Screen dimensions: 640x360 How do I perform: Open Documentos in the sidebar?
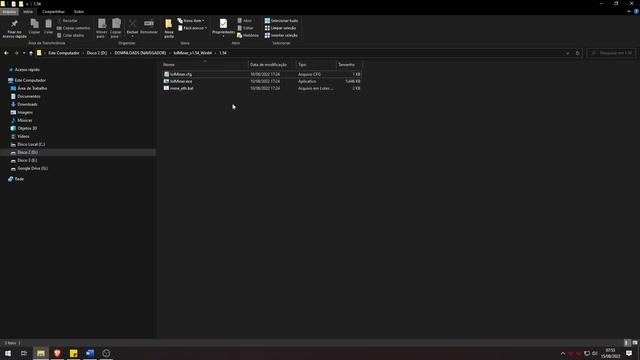(x=29, y=96)
